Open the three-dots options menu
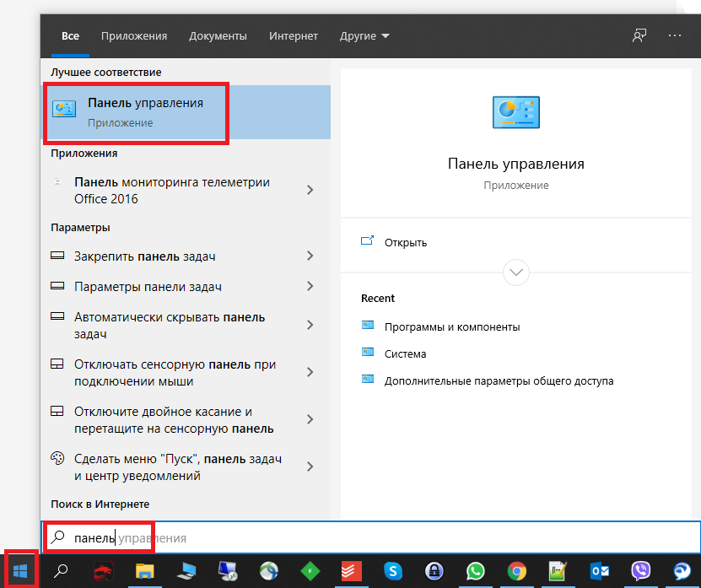701x588 pixels. [675, 35]
